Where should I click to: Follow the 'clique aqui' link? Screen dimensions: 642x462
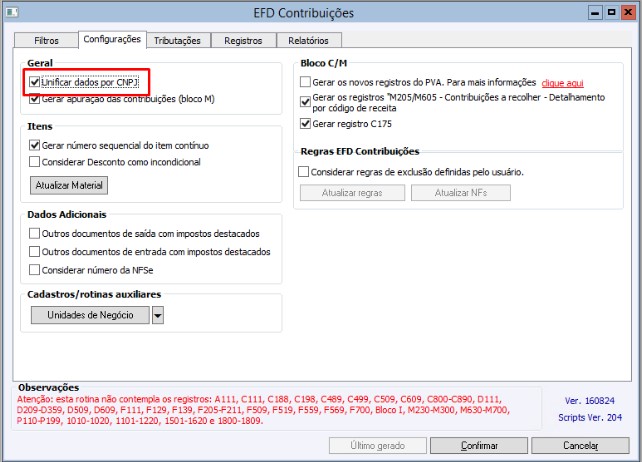click(x=562, y=83)
